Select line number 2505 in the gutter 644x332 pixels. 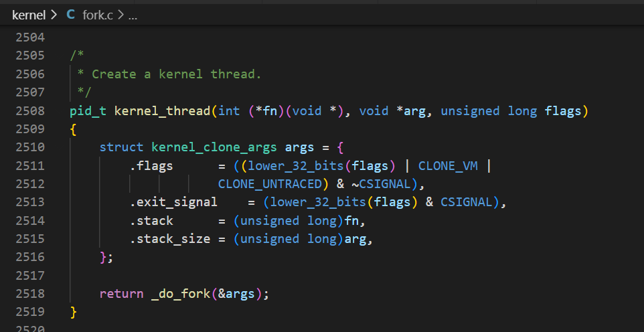[x=30, y=56]
